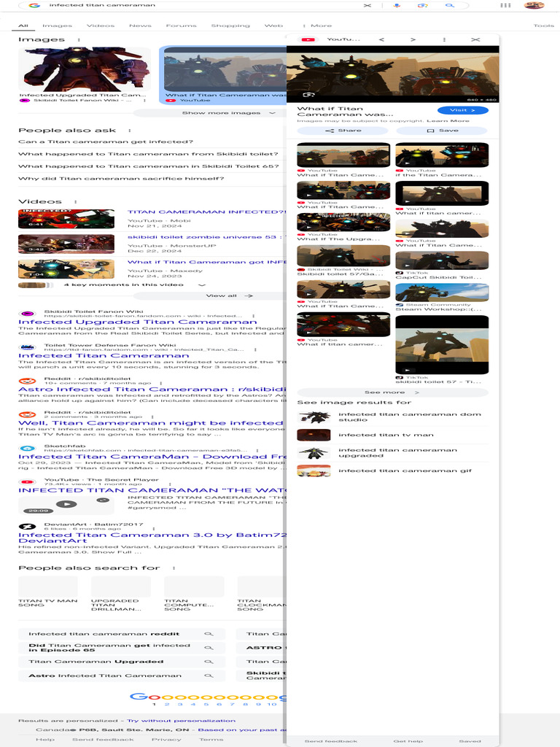The width and height of the screenshot is (560, 747).
Task: Save the previewed image
Action: [x=442, y=131]
